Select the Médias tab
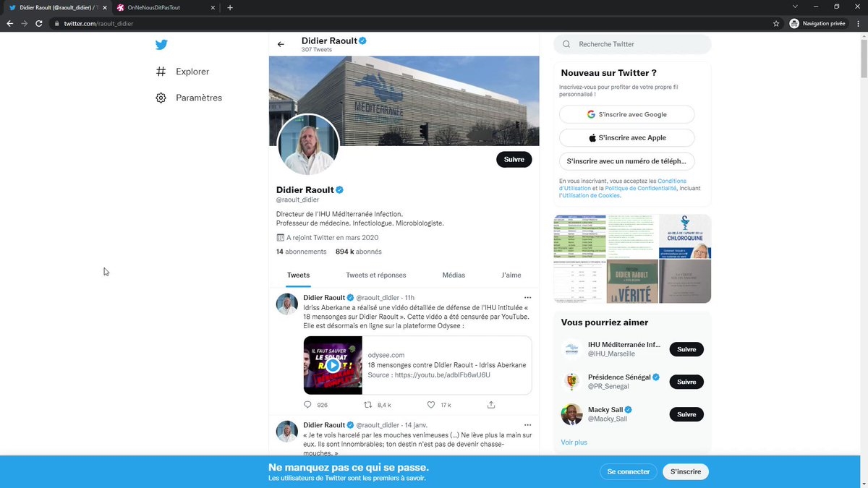 454,275
